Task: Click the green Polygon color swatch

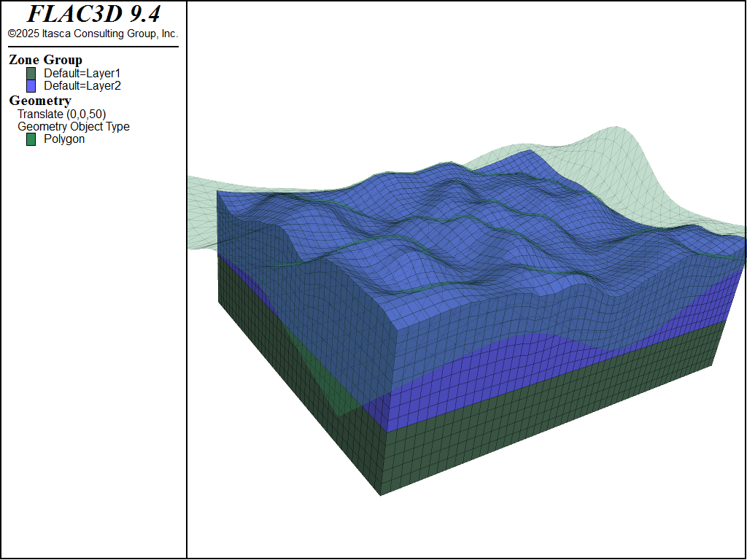Action: click(31, 139)
